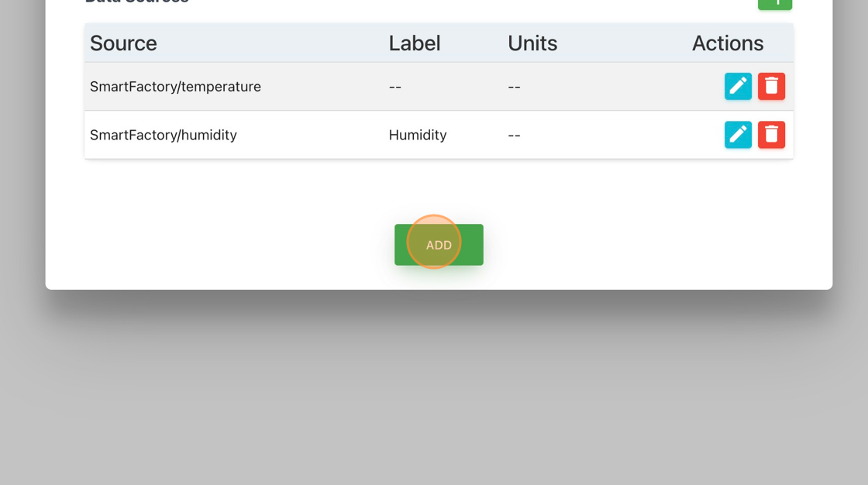Click the dimmed backdrop below the dialog

tap(434, 387)
